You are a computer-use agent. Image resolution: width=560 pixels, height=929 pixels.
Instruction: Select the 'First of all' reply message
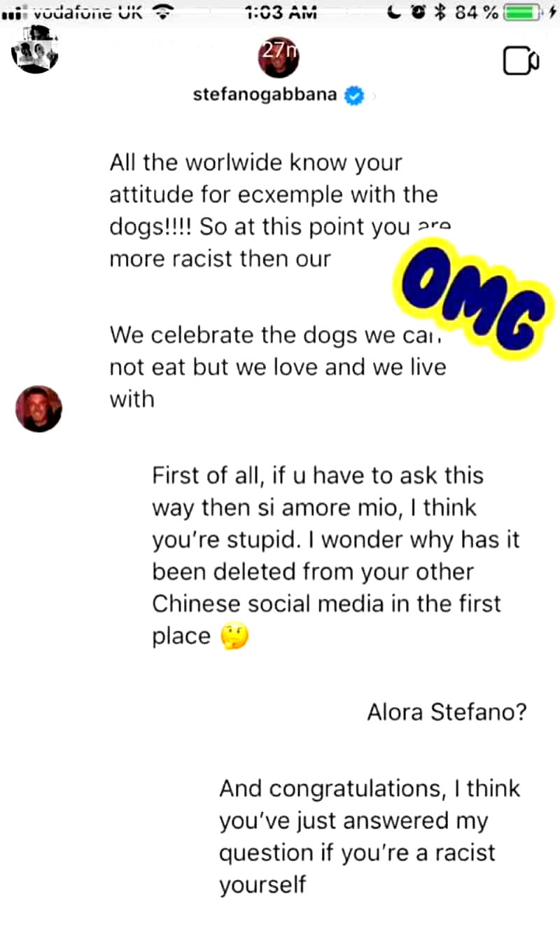pos(336,556)
